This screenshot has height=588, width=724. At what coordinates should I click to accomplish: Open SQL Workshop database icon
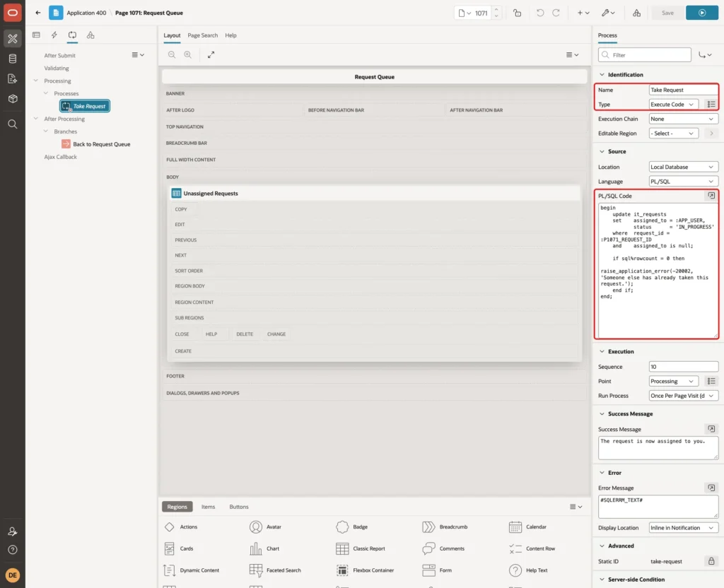coord(13,59)
